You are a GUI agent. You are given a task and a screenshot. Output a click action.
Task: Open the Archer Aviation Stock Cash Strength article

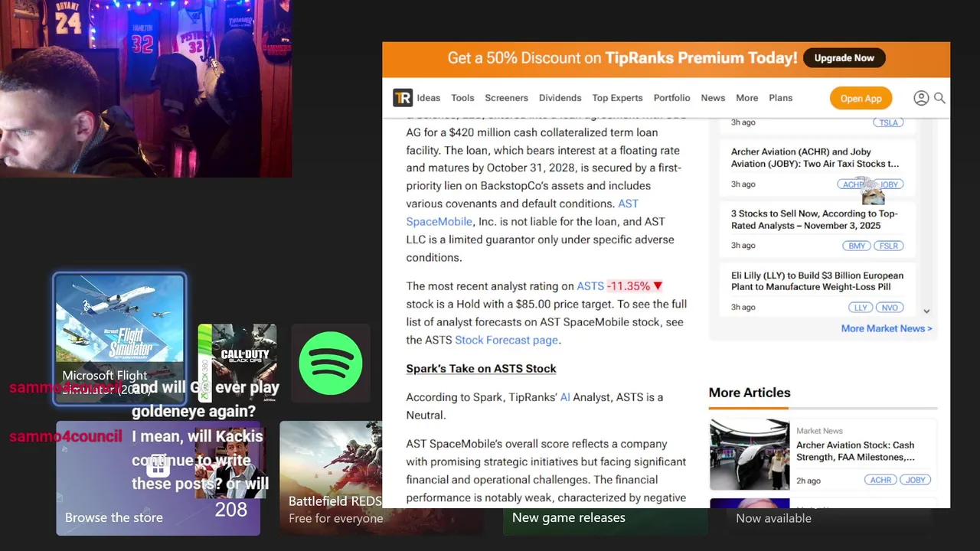[x=855, y=451]
